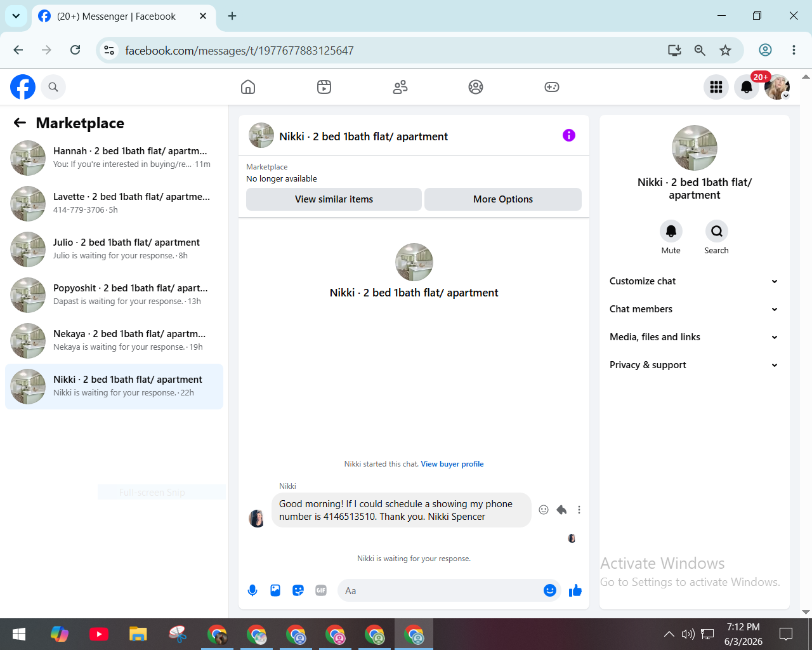This screenshot has height=650, width=812.
Task: Open Hannah's apartment conversation
Action: click(114, 158)
